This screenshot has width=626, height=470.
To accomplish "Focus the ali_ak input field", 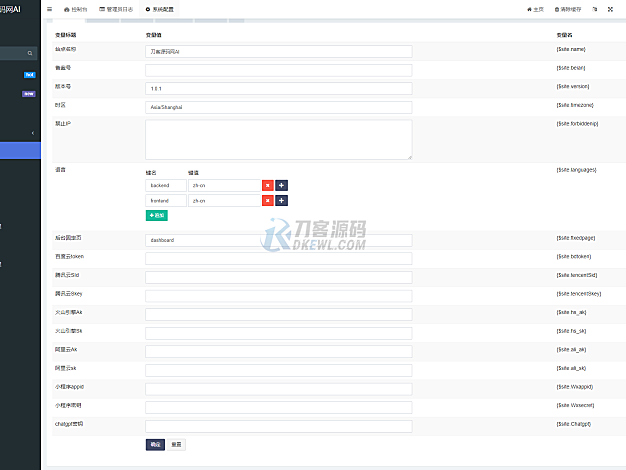I will [279, 352].
